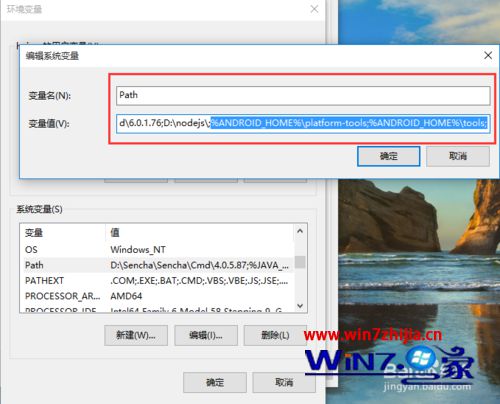Click the 变量名 Path input field

pos(303,96)
